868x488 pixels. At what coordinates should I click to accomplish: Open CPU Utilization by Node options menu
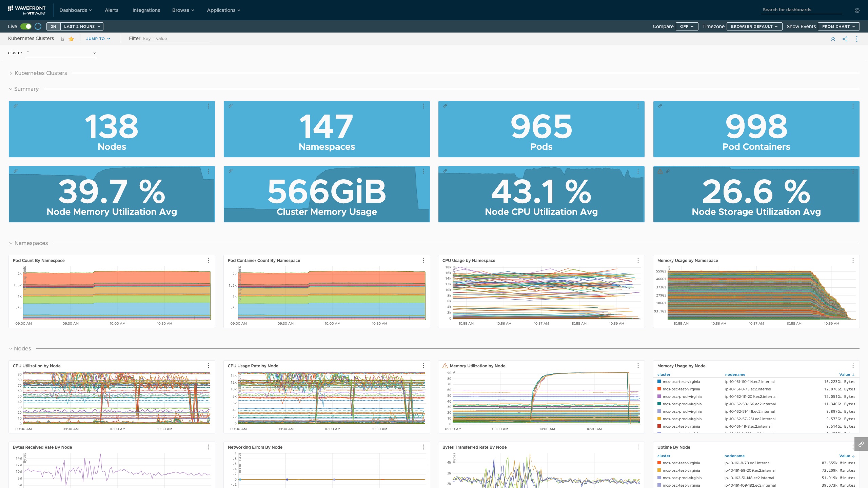pyautogui.click(x=208, y=366)
